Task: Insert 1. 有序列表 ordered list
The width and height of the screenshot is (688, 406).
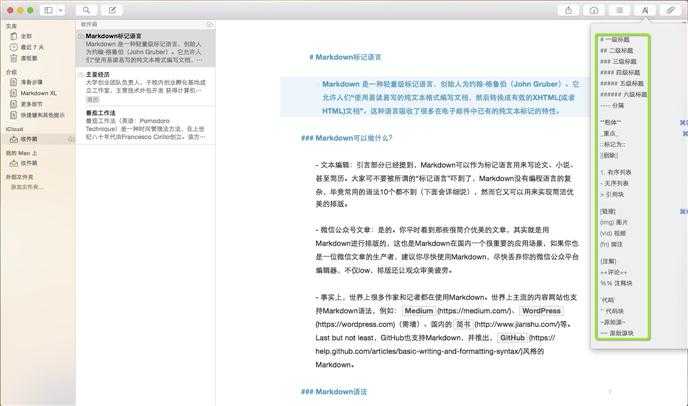Action: click(x=616, y=172)
